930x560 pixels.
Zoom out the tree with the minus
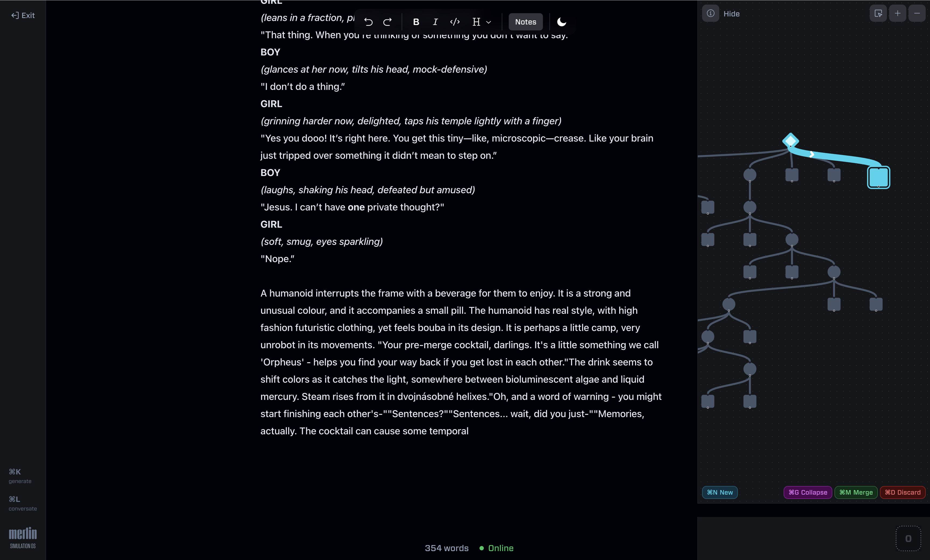pos(917,13)
